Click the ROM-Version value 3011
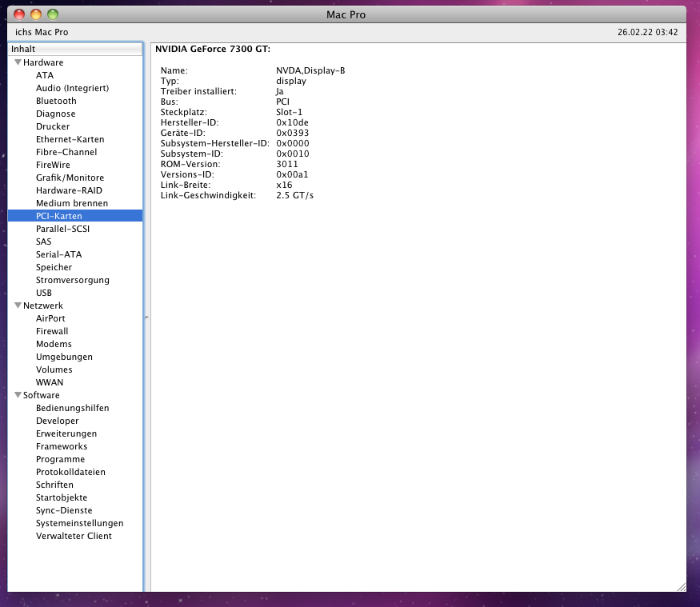The image size is (700, 607). 287,164
